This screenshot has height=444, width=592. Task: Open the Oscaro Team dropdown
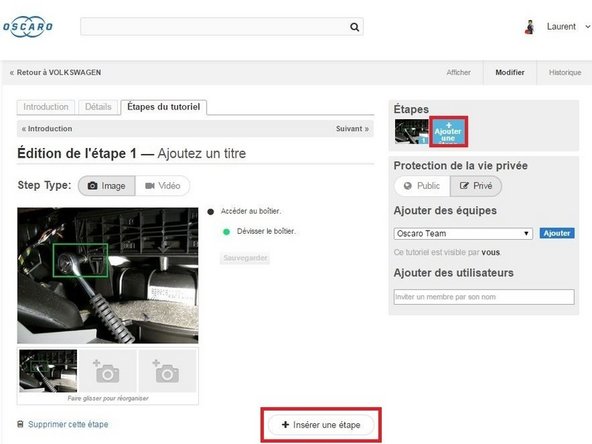pyautogui.click(x=463, y=233)
